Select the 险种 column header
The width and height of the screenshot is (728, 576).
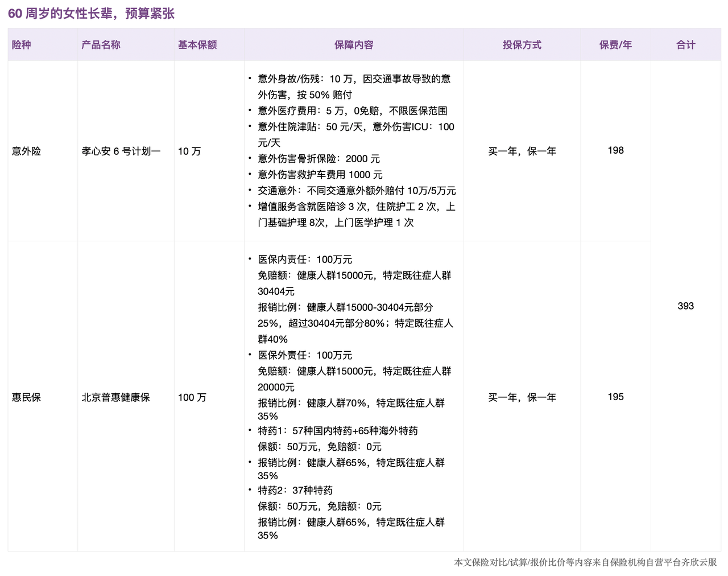(x=22, y=45)
